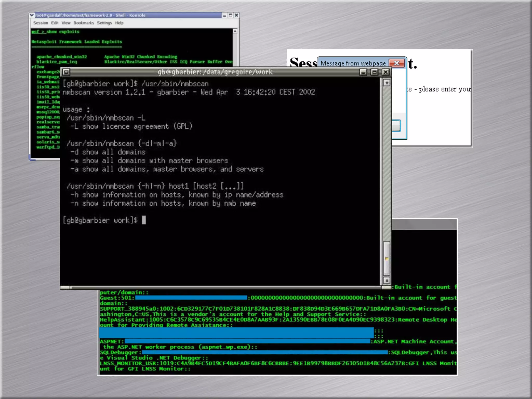Maximize the gbarbier terminal window

(374, 72)
